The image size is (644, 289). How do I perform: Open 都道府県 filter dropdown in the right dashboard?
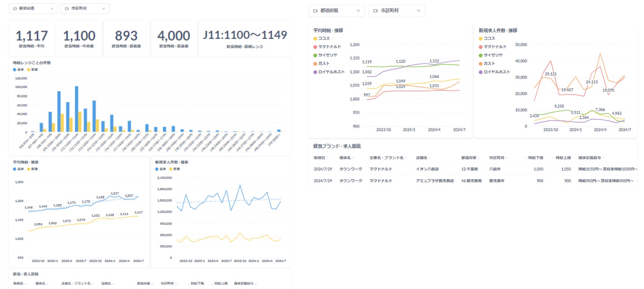337,11
